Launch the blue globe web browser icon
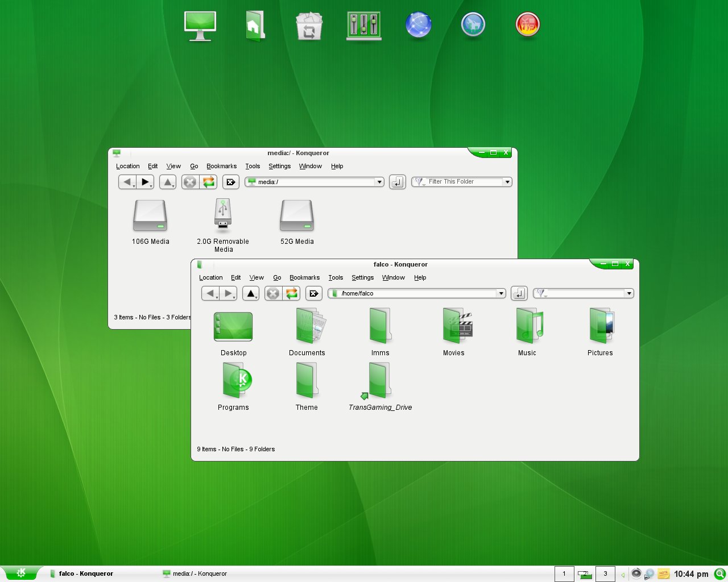Image resolution: width=728 pixels, height=582 pixels. pos(419,26)
